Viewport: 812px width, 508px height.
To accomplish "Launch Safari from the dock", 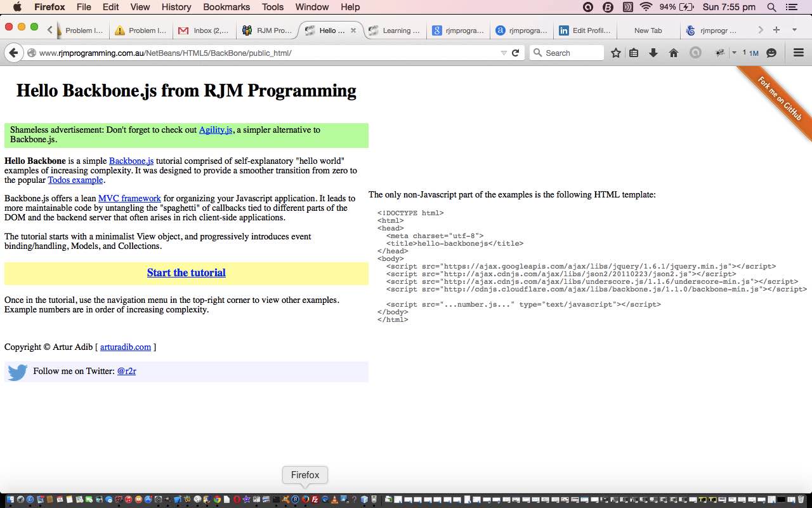I will click(x=30, y=500).
